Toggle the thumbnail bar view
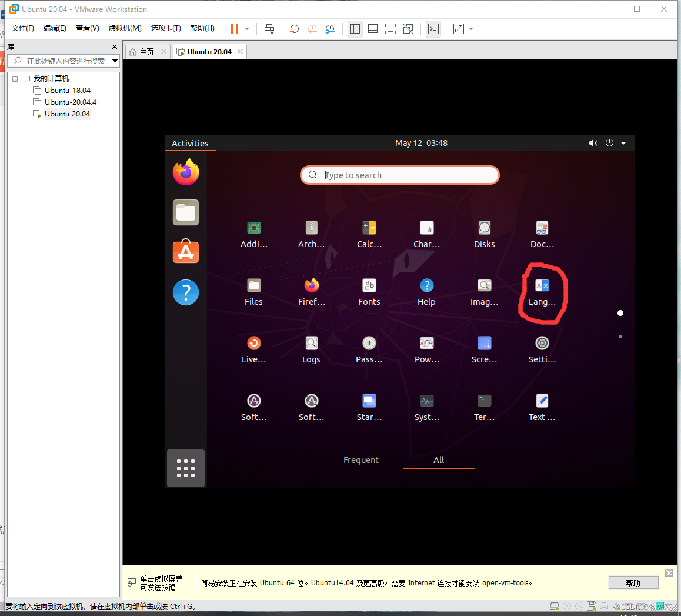Image resolution: width=681 pixels, height=616 pixels. coord(373,29)
